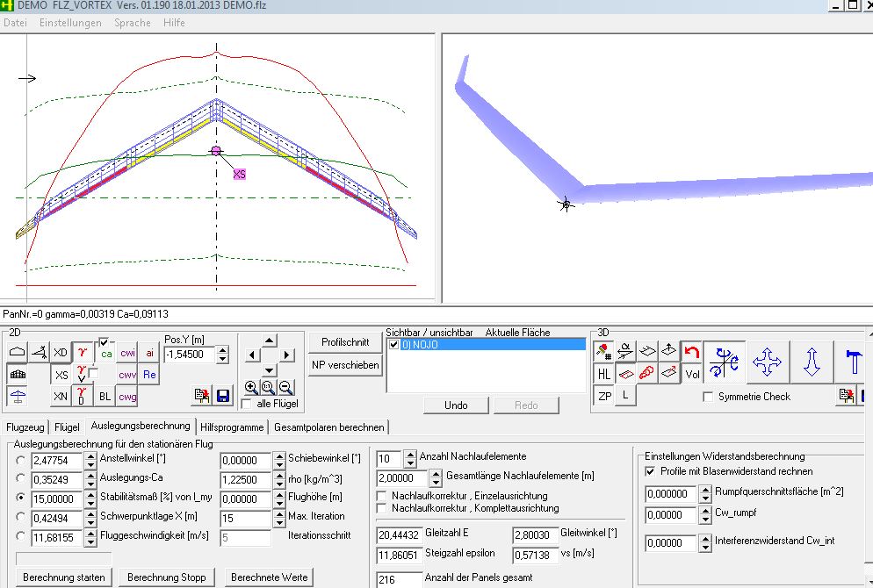
Task: Click the blue floppy disk save icon in 2D panel
Action: 223,397
